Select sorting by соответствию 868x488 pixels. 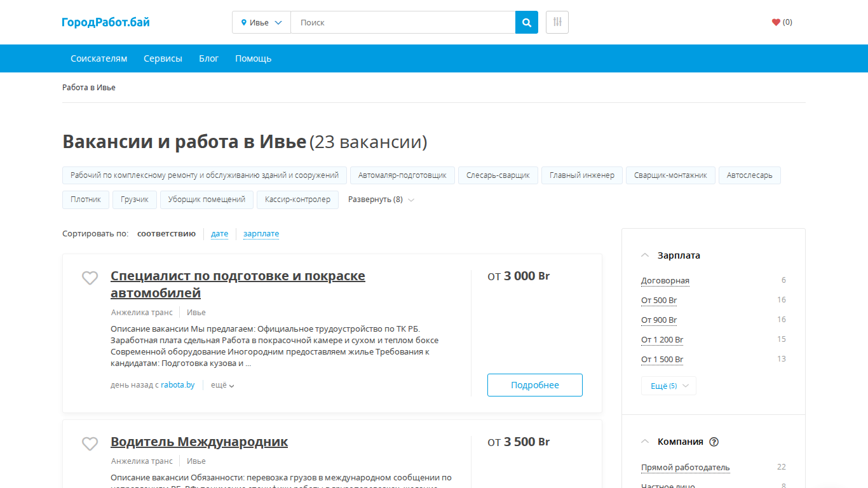point(166,234)
